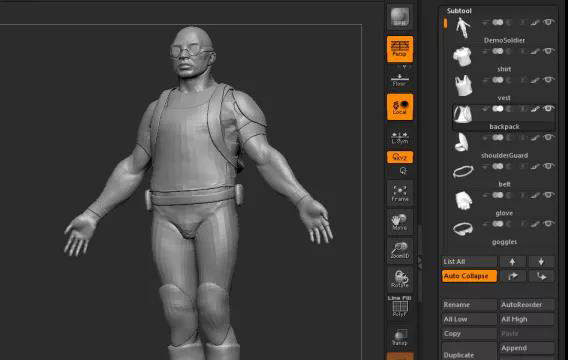Hide the belt subtool with eye icon
This screenshot has height=360, width=568.
pyautogui.click(x=548, y=166)
